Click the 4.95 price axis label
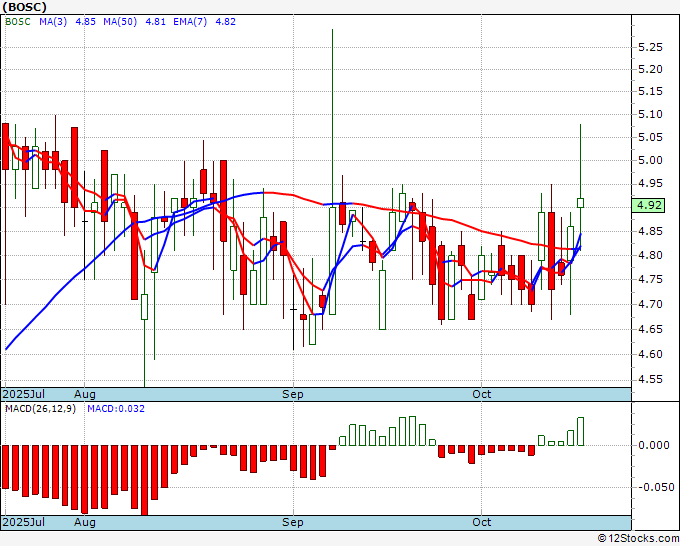 click(x=651, y=183)
